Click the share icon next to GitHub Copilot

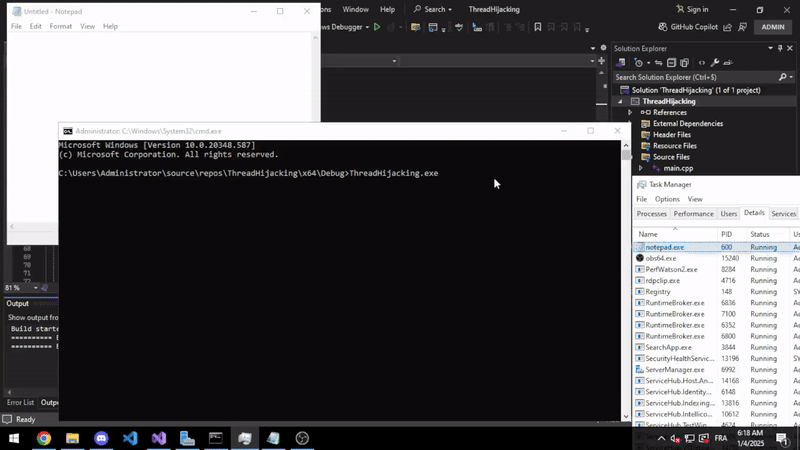[x=728, y=27]
